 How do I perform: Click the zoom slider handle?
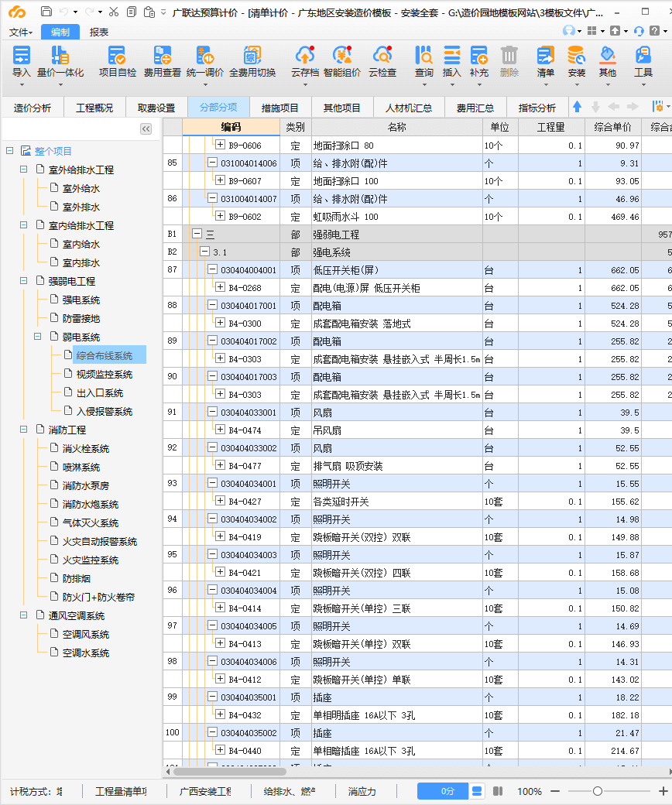pyautogui.click(x=598, y=791)
